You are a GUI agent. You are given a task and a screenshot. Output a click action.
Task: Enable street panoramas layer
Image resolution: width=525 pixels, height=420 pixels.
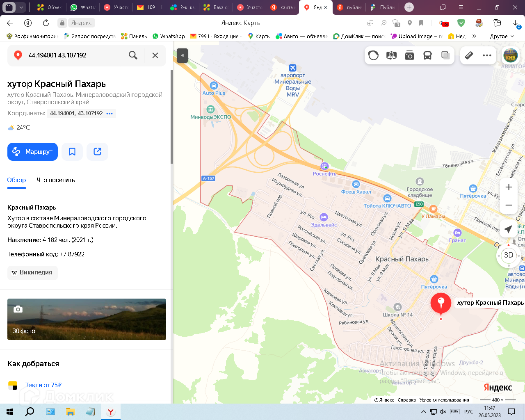point(391,55)
